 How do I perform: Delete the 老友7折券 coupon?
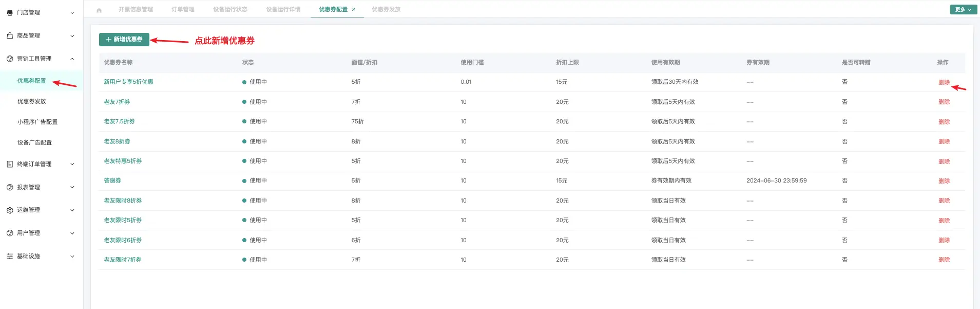tap(944, 102)
